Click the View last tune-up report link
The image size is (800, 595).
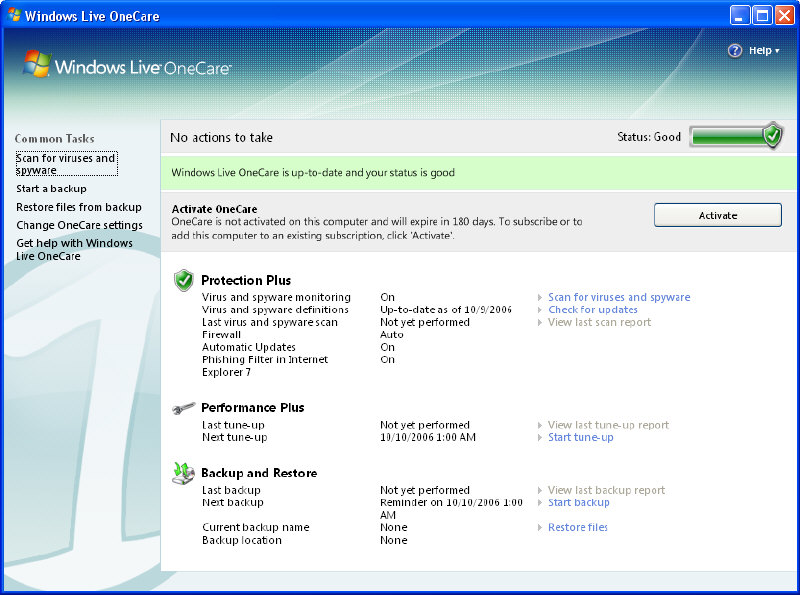pyautogui.click(x=608, y=425)
